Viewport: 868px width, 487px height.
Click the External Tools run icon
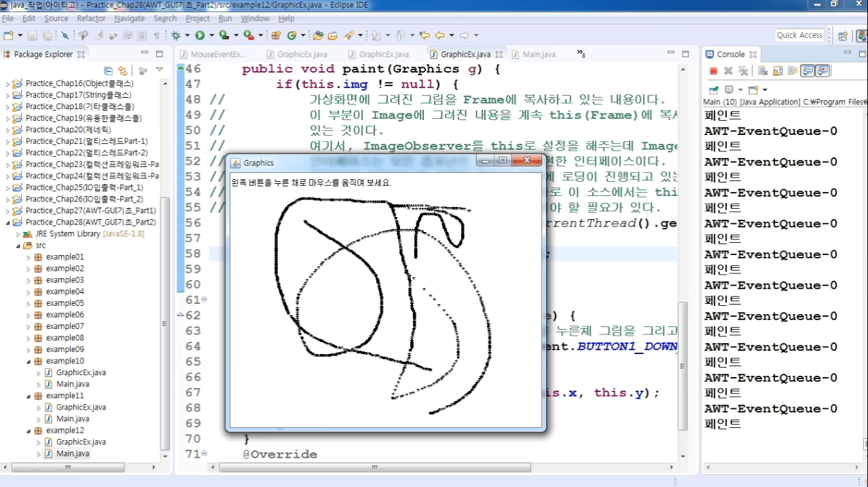(248, 35)
